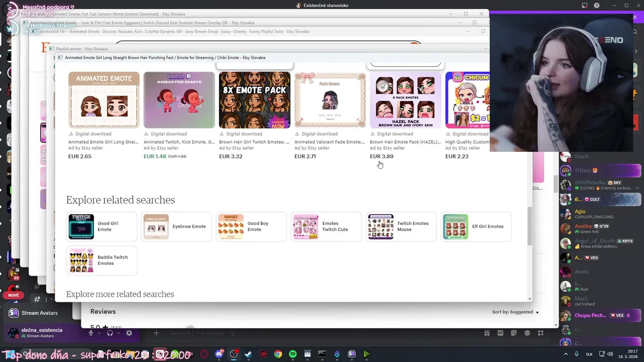Open the Hazel Pack brown hair emote thumbnail
Image resolution: width=644 pixels, height=362 pixels.
pos(406,100)
